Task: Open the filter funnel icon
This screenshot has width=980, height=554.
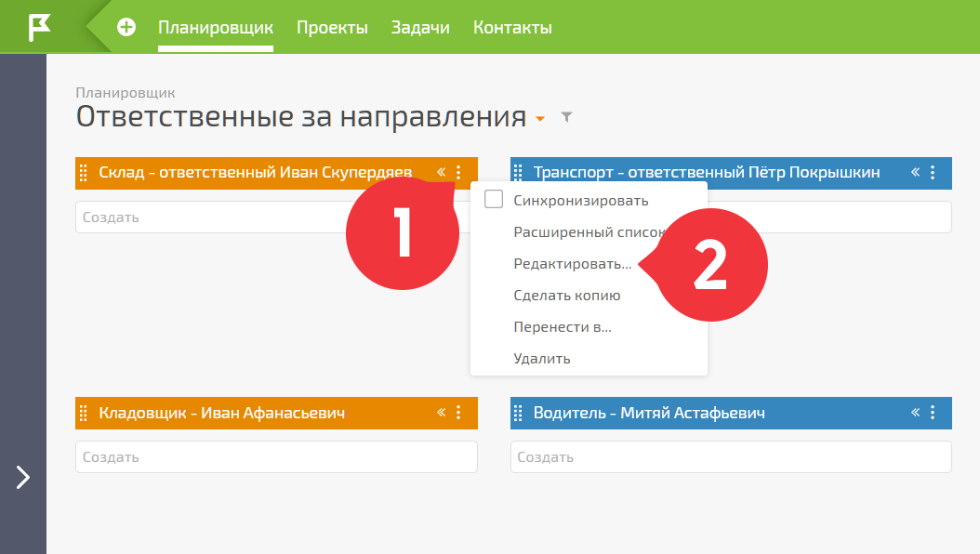Action: [566, 117]
